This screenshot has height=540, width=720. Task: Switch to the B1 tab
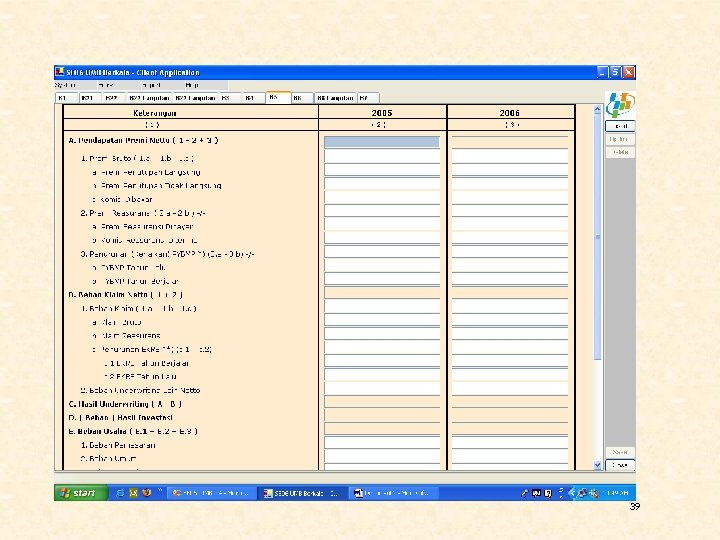pyautogui.click(x=67, y=98)
